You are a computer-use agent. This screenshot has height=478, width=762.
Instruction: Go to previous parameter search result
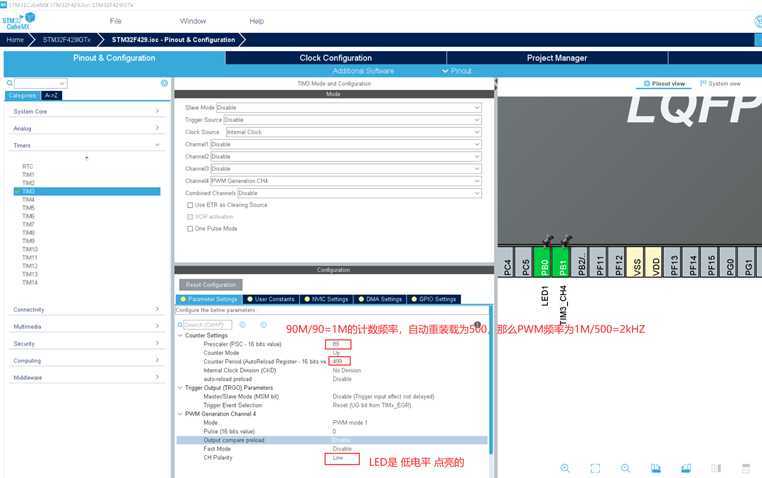[242, 324]
